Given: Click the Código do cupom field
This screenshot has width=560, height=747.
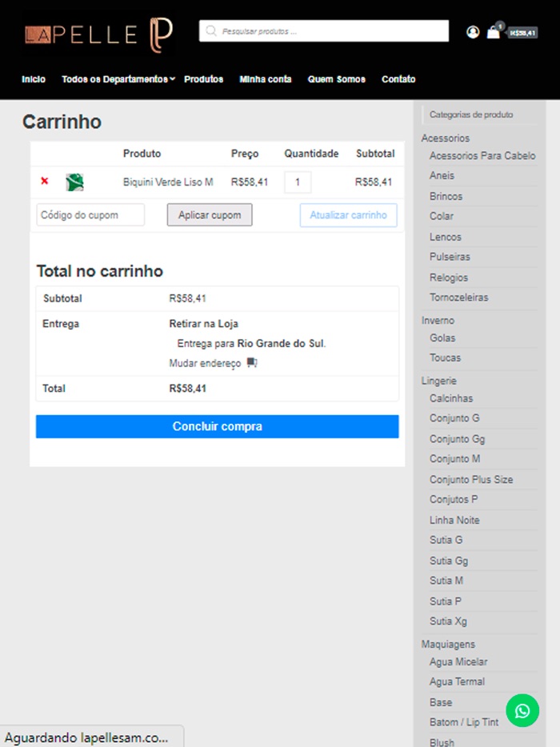Looking at the screenshot, I should click(90, 215).
